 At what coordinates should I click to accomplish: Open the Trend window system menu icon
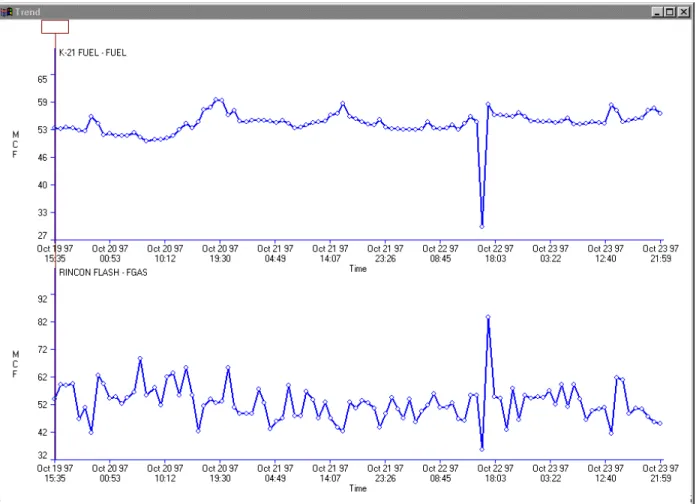pyautogui.click(x=6, y=12)
